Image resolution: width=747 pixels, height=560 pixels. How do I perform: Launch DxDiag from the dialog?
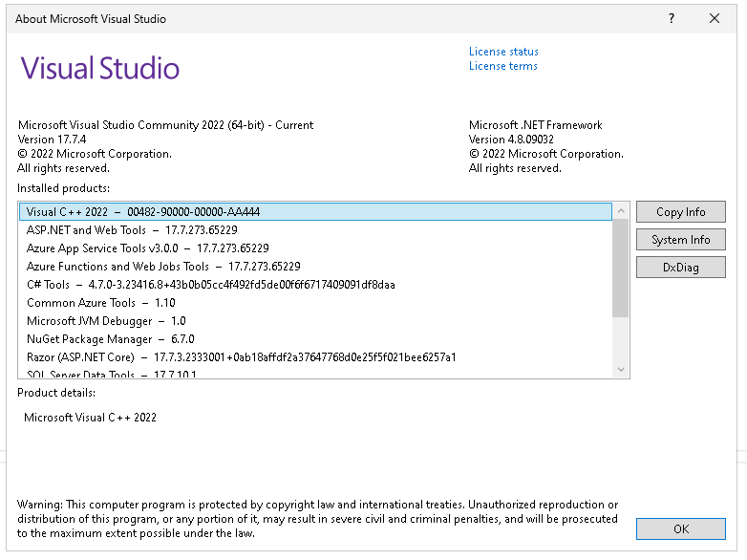coord(681,268)
